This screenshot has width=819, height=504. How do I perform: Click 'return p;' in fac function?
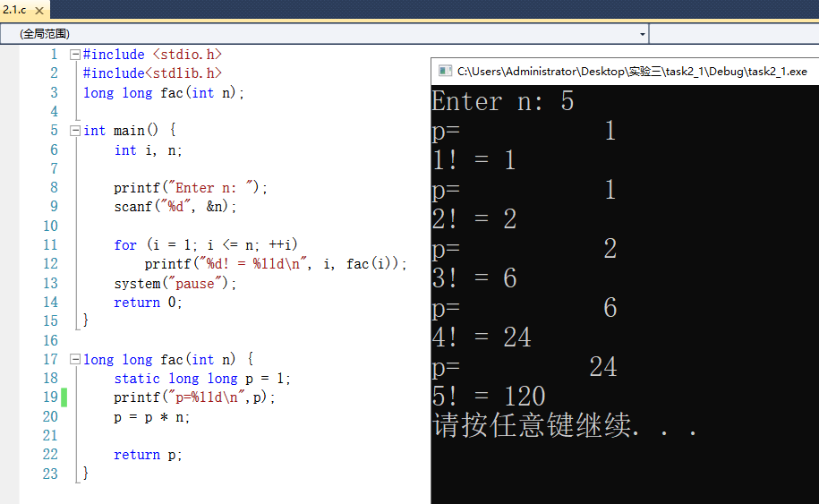pos(148,455)
